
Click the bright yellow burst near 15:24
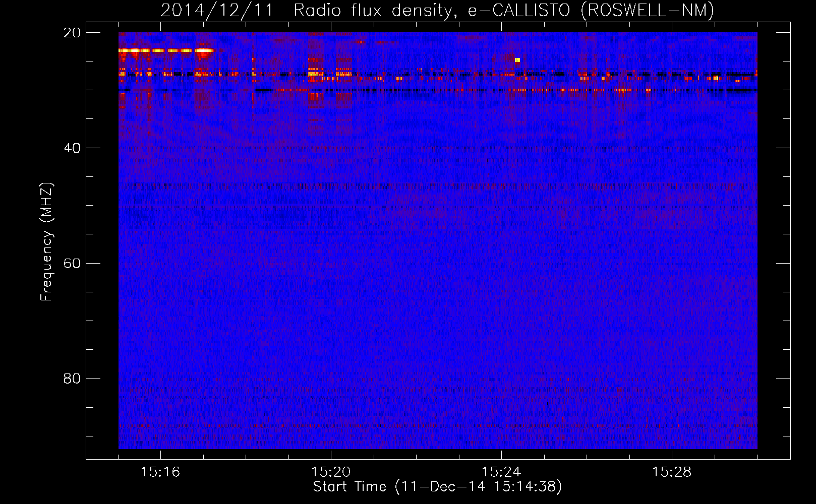[517, 60]
